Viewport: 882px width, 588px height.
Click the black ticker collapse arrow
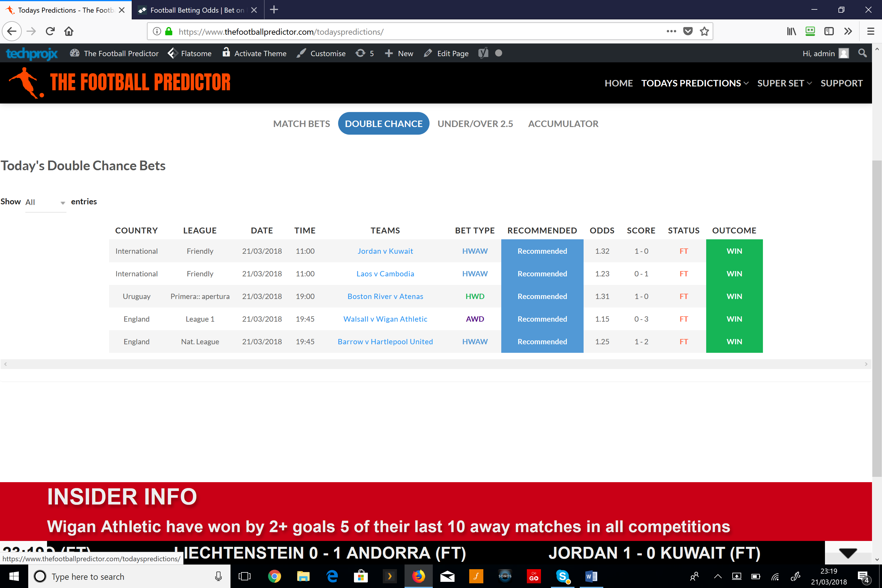coord(848,553)
